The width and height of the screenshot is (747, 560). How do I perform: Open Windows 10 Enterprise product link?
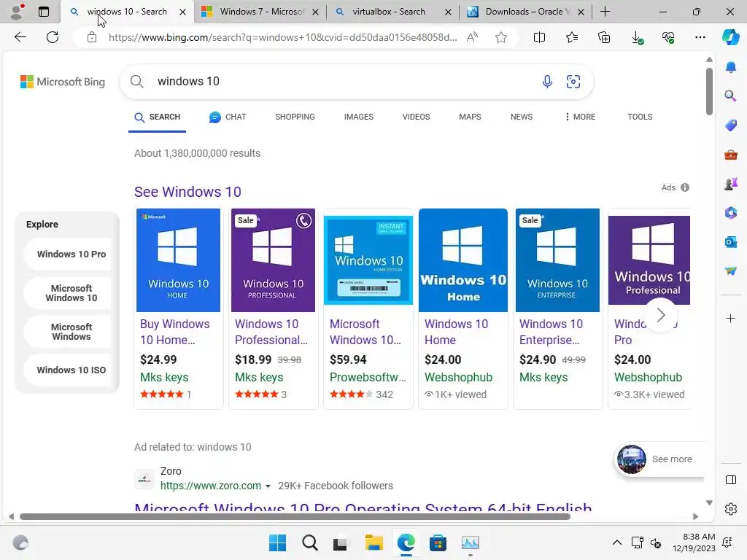coord(553,332)
